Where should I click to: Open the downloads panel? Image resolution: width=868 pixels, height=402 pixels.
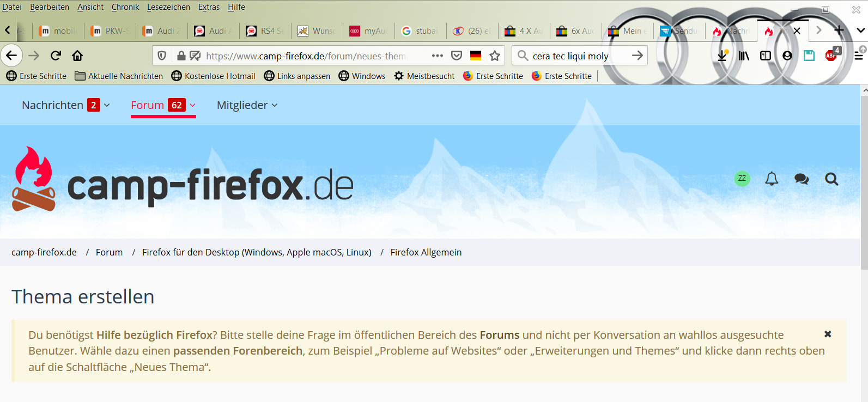click(722, 56)
